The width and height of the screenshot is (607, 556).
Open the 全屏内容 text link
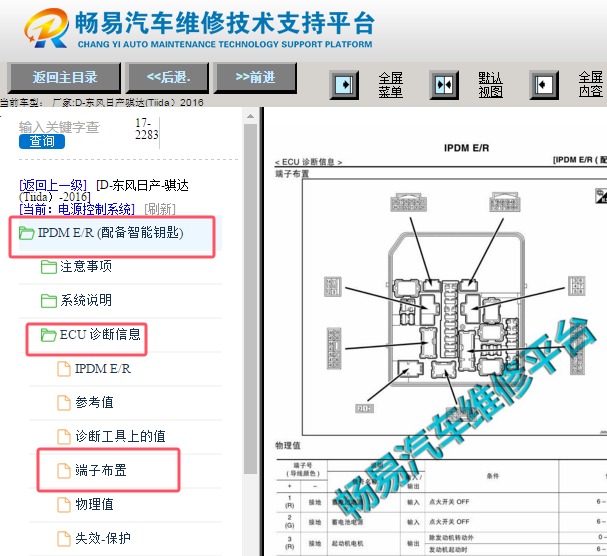tap(590, 84)
